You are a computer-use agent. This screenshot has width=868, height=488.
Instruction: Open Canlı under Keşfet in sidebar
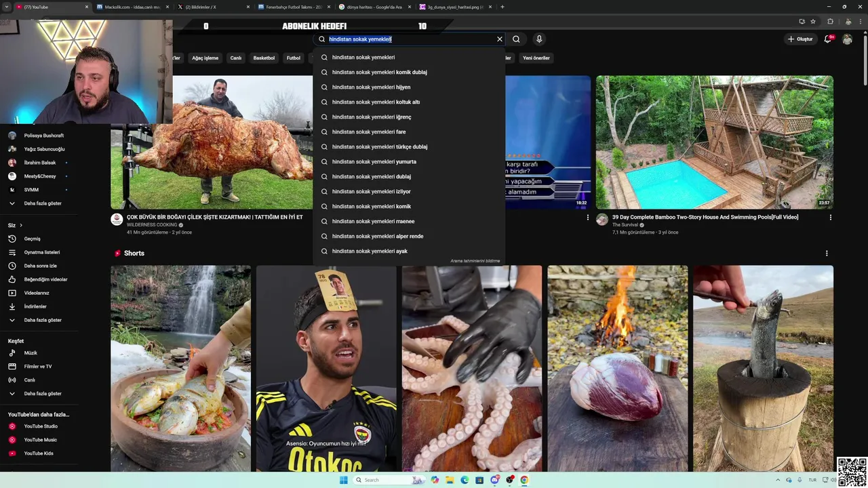click(x=30, y=380)
